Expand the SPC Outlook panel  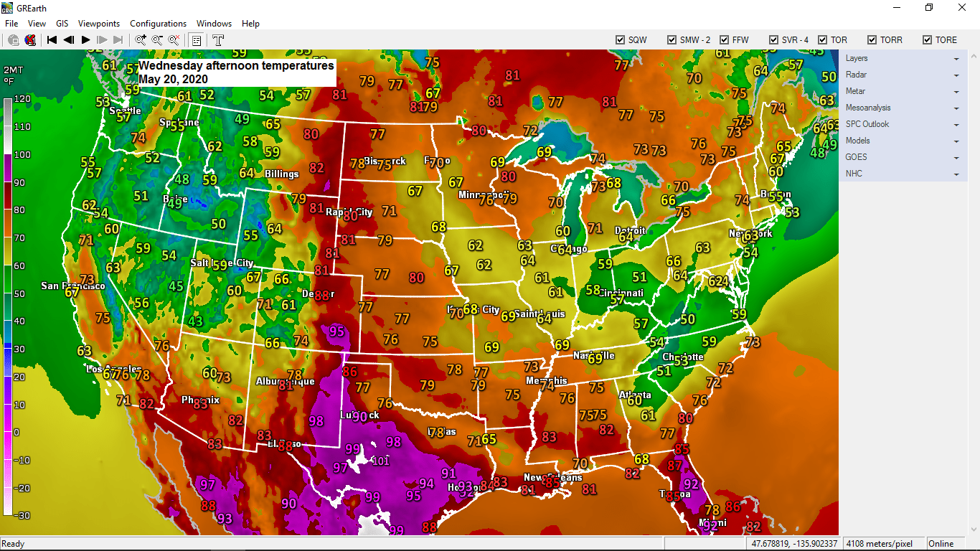(903, 124)
